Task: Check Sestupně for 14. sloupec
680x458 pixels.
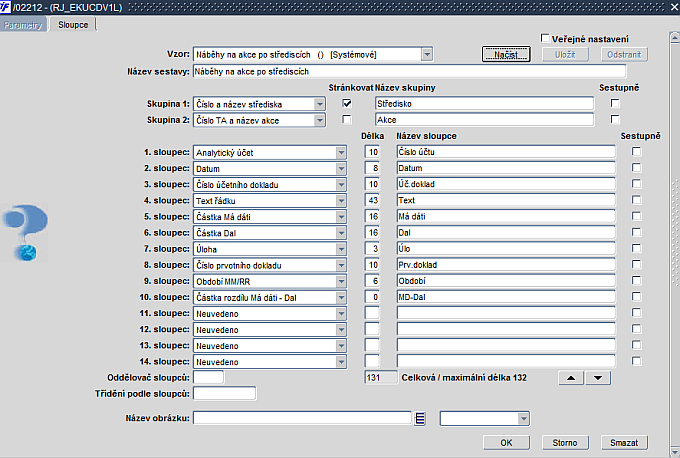Action: click(636, 361)
